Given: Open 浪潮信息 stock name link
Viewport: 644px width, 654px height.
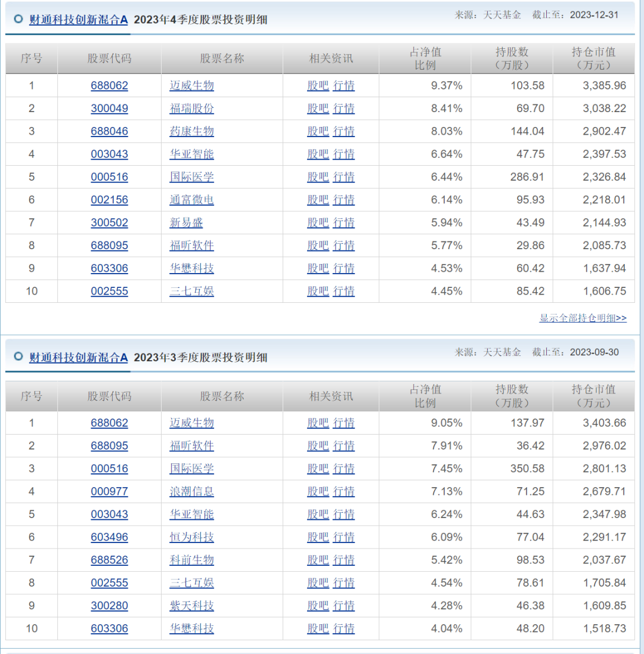Looking at the screenshot, I should pos(191,491).
